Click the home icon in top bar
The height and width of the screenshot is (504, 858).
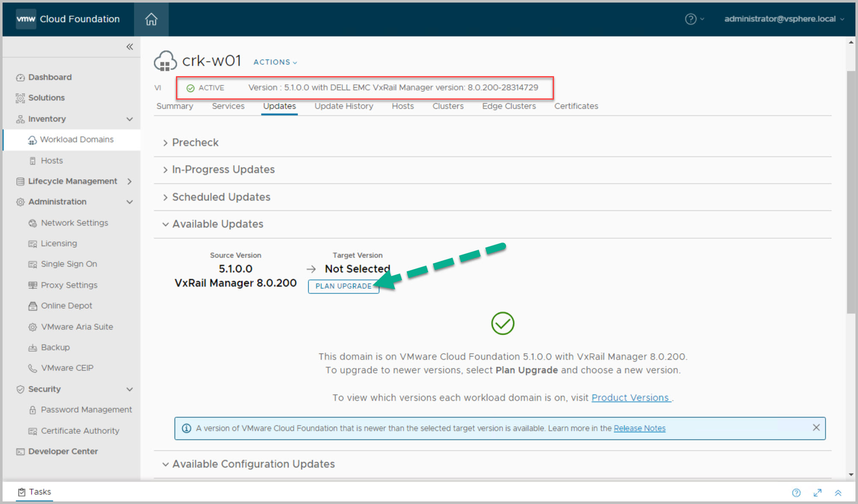[x=151, y=19]
